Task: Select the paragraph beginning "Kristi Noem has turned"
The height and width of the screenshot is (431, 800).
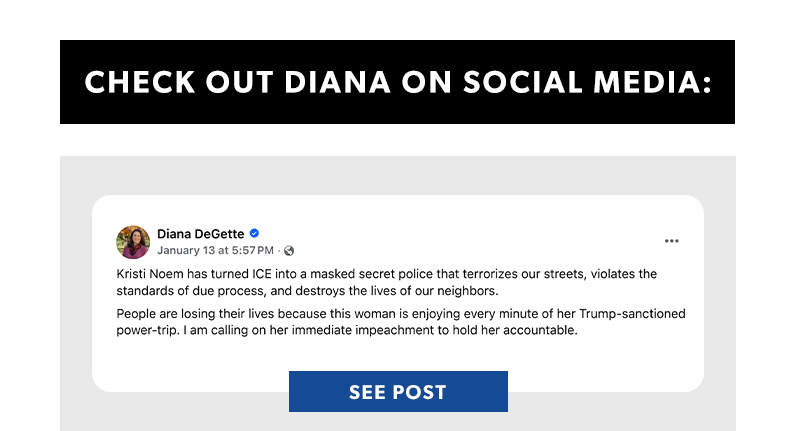Action: point(387,282)
